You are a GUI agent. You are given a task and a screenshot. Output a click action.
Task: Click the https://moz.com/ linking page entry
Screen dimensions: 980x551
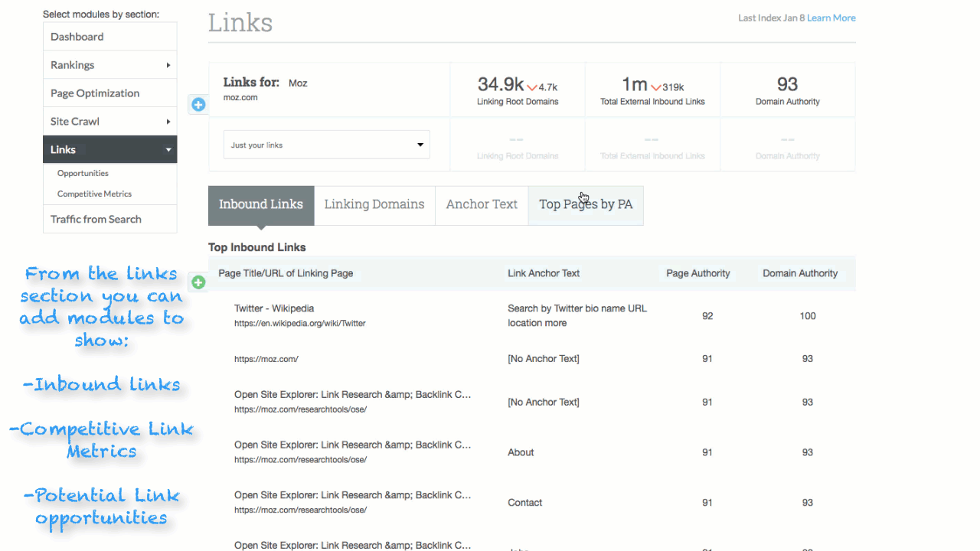tap(266, 359)
